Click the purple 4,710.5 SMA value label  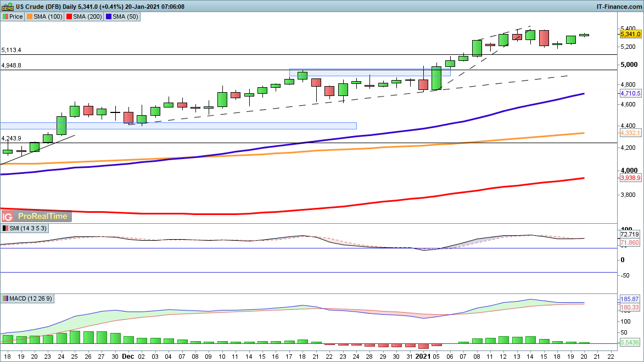(630, 94)
